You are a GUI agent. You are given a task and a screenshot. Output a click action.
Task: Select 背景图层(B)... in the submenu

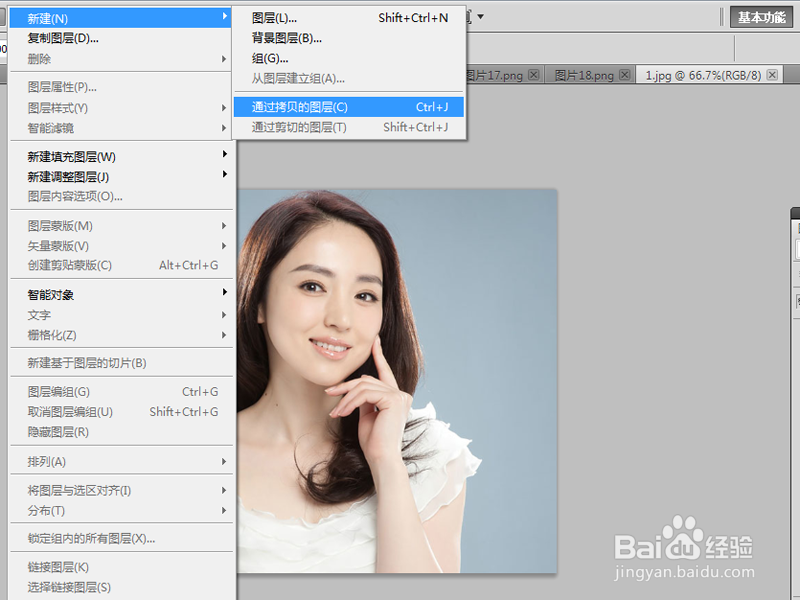tap(349, 38)
